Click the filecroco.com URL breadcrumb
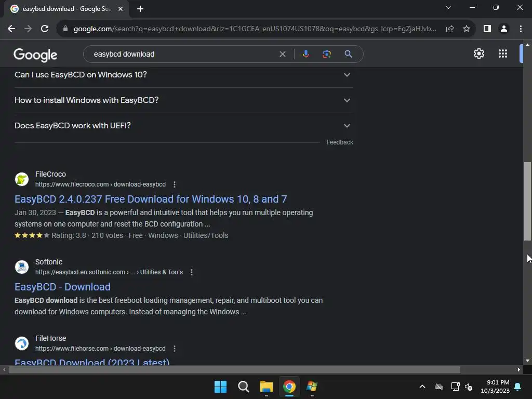Viewport: 532px width, 399px height. (100, 184)
